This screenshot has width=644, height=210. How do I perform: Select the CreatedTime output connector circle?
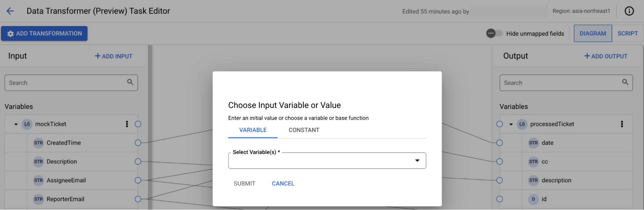tap(138, 143)
